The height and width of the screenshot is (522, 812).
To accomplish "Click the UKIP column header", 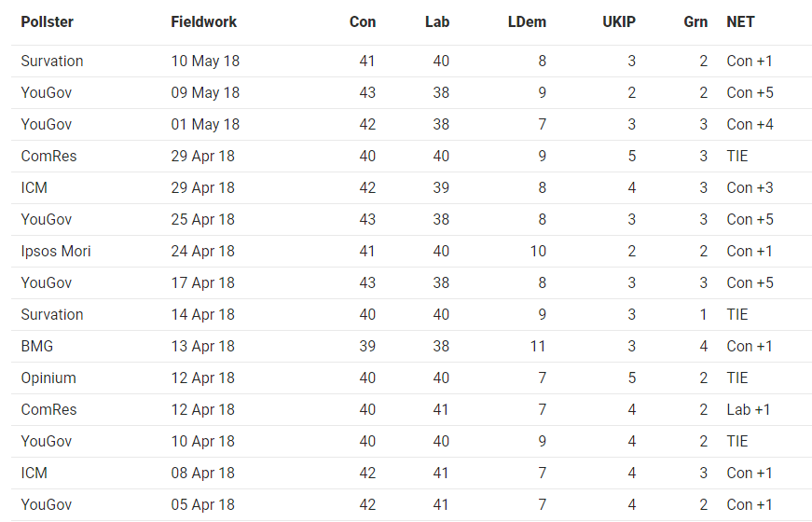I will point(619,21).
